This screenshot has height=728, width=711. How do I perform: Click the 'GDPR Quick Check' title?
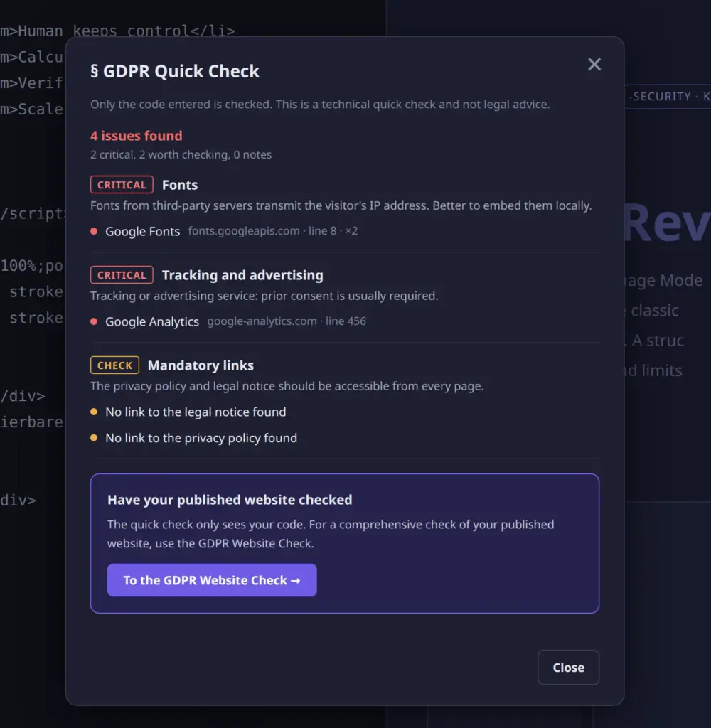(175, 71)
